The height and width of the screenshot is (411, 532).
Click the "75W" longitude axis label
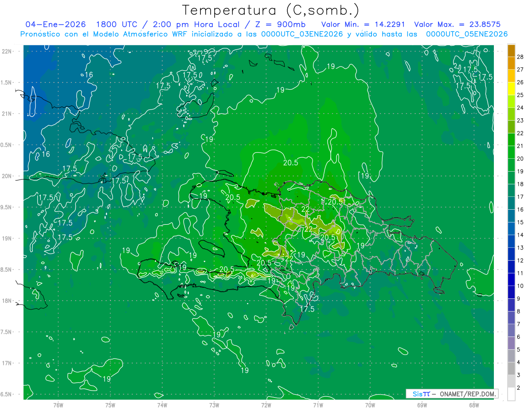tap(110, 405)
